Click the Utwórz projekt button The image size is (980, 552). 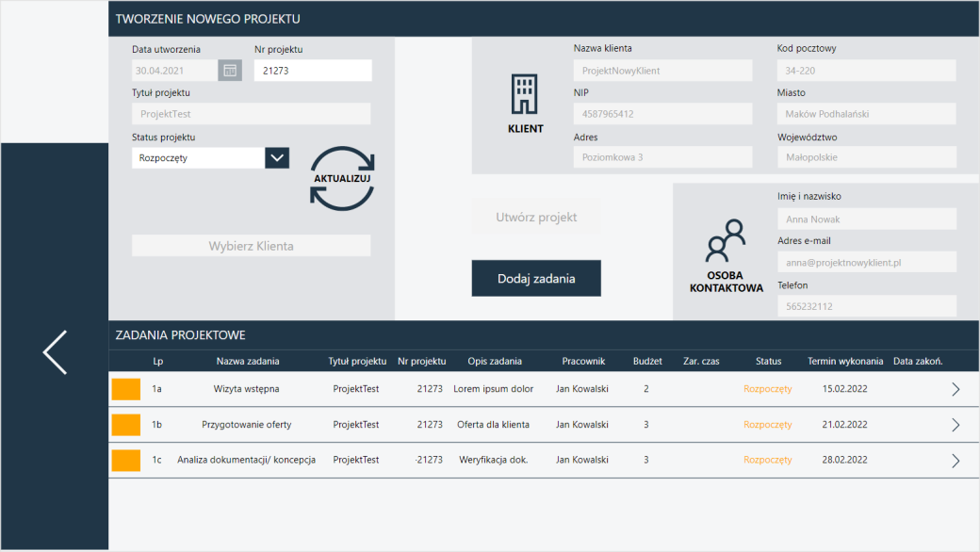pyautogui.click(x=536, y=218)
